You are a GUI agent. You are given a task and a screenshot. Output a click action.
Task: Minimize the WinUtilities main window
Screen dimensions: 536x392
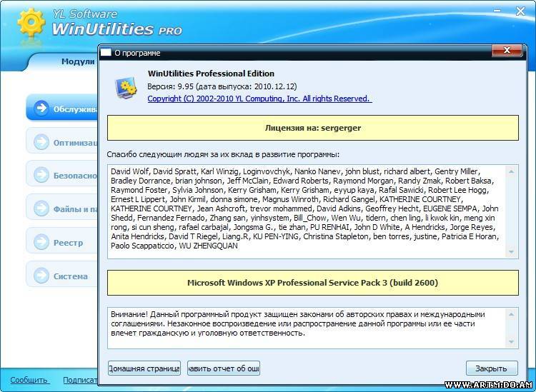(497, 11)
